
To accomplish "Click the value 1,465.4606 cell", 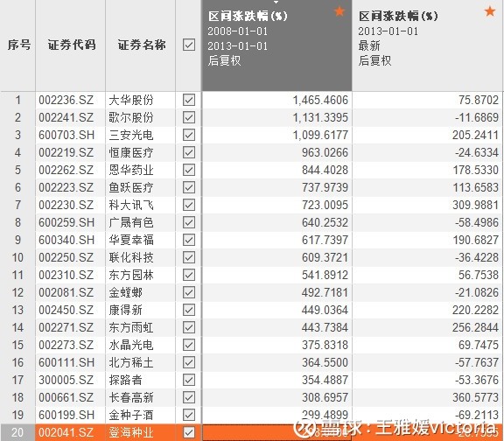I will click(320, 100).
